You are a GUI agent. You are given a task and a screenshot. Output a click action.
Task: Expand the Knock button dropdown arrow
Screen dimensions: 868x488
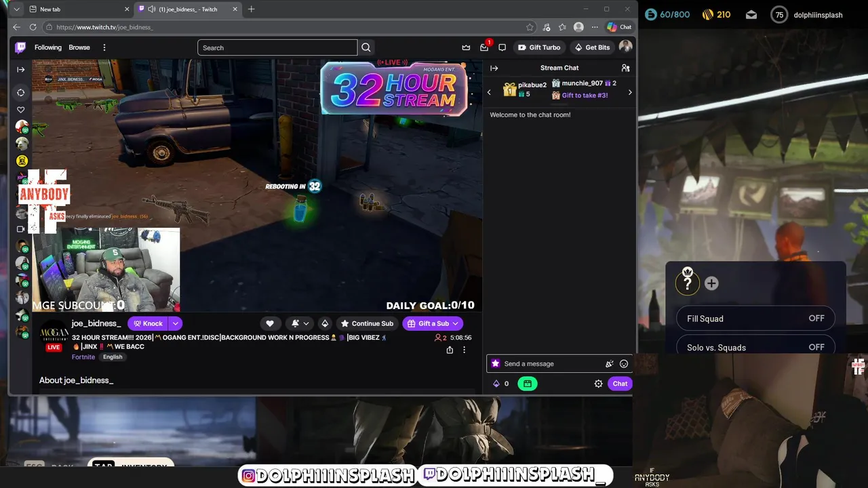[175, 323]
